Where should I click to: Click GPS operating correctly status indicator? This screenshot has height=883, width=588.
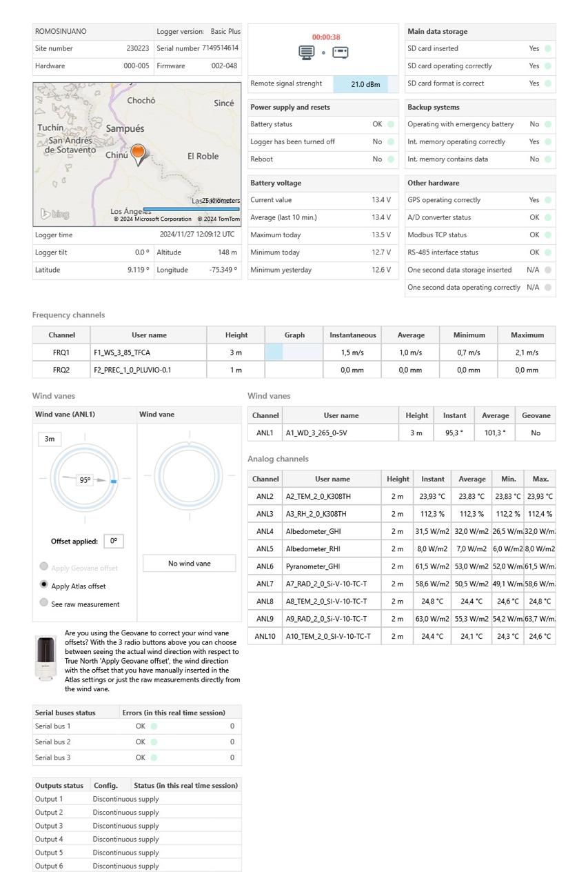547,200
